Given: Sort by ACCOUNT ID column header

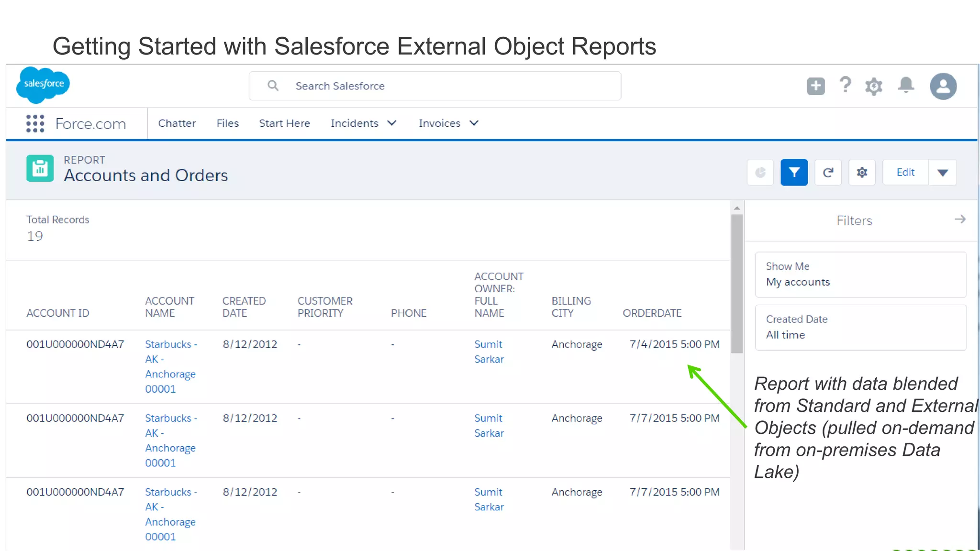Looking at the screenshot, I should (x=57, y=313).
